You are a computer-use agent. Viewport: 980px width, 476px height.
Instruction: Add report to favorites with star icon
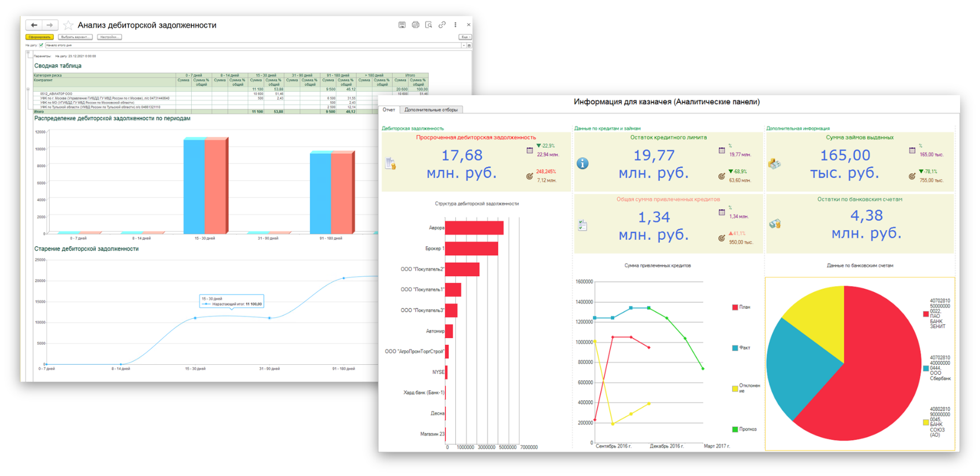click(x=68, y=25)
